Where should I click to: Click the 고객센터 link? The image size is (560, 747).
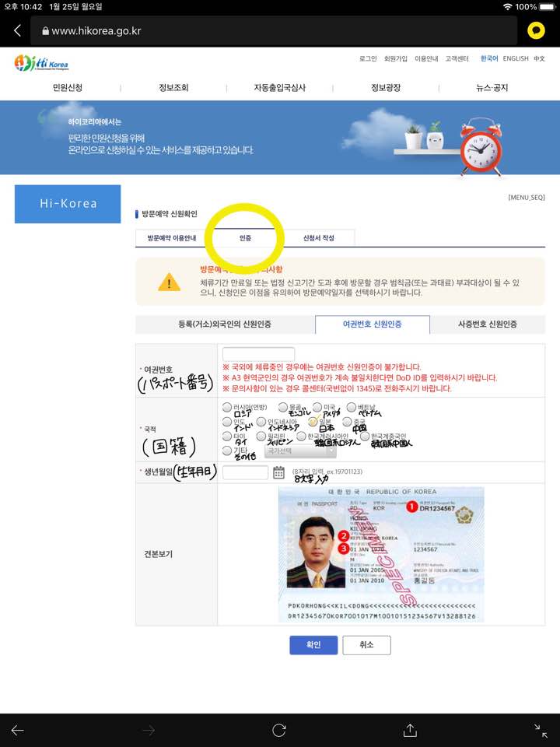[457, 58]
